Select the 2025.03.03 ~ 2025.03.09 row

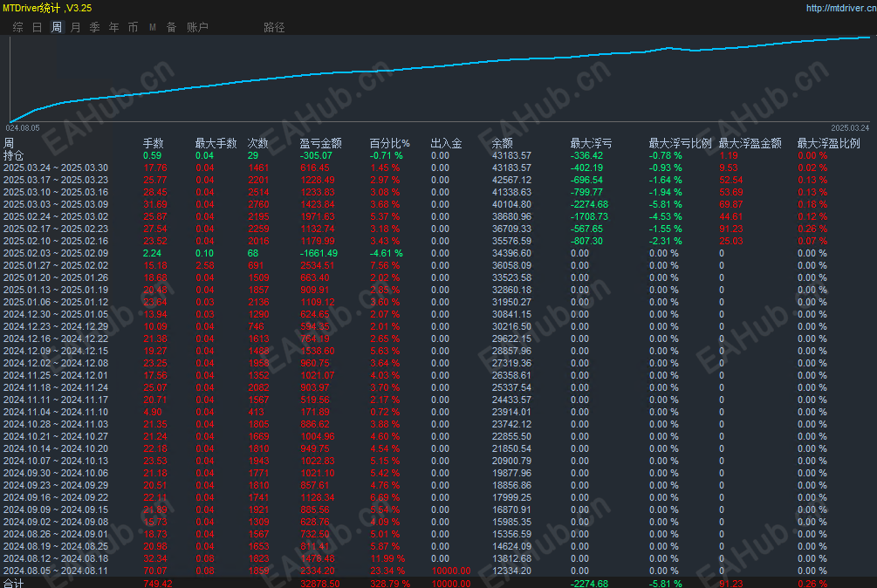tap(438, 204)
